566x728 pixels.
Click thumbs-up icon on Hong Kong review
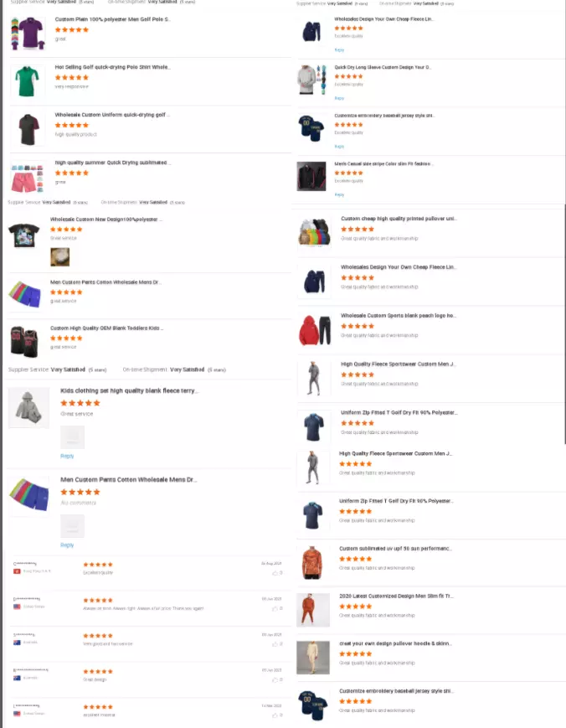click(x=275, y=573)
